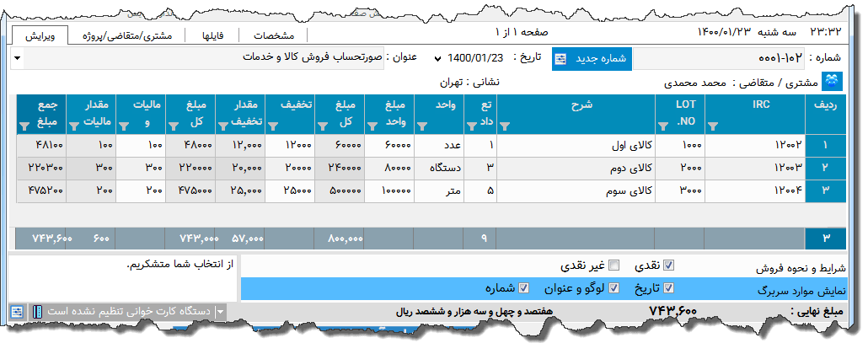Switch to the ویرایش tab
The height and width of the screenshot is (354, 868).
[x=40, y=35]
